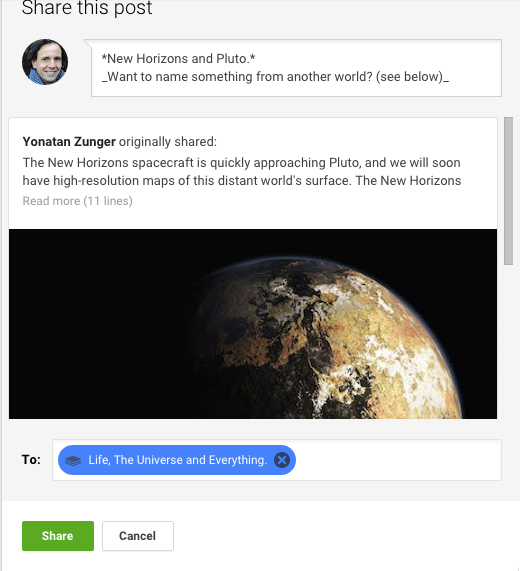520x571 pixels.
Task: Click the profile avatar photo
Action: 45,62
